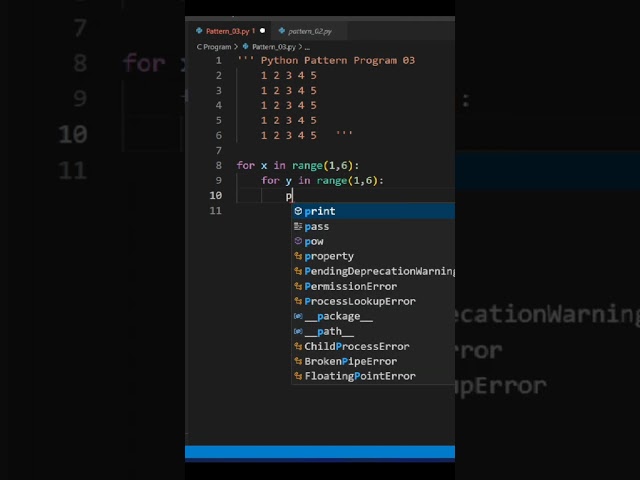Select PermissionError suggestion
The image size is (640, 480).
pos(373,286)
